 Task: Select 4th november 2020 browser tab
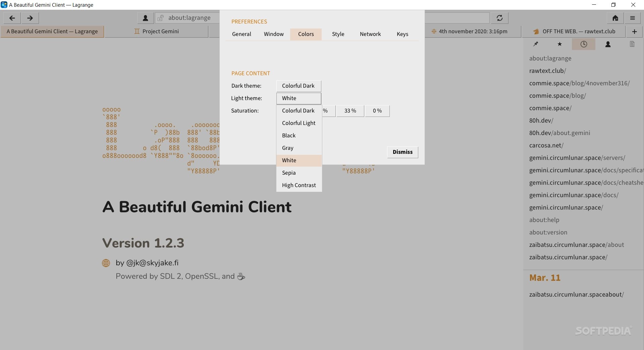click(473, 32)
